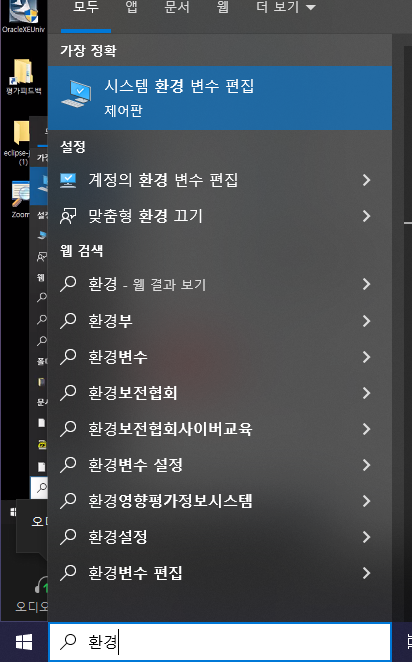The height and width of the screenshot is (662, 412).
Task: Select 환경보전협회사이버교육 web suggestion
Action: tap(220, 429)
